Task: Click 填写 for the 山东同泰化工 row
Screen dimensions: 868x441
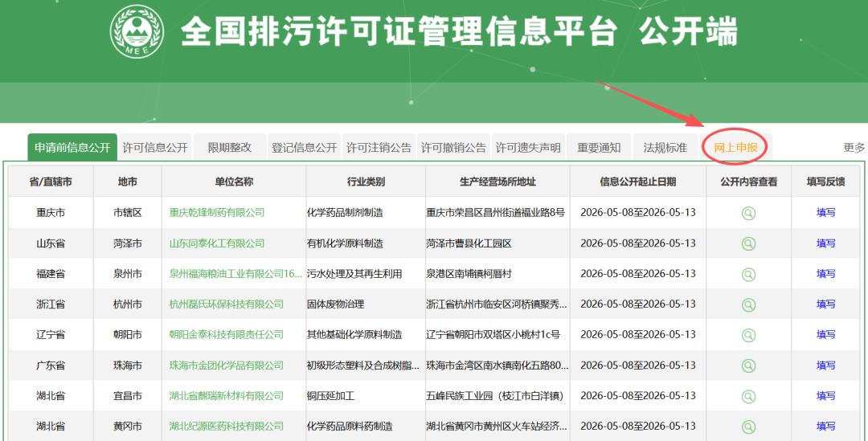Action: click(x=826, y=243)
